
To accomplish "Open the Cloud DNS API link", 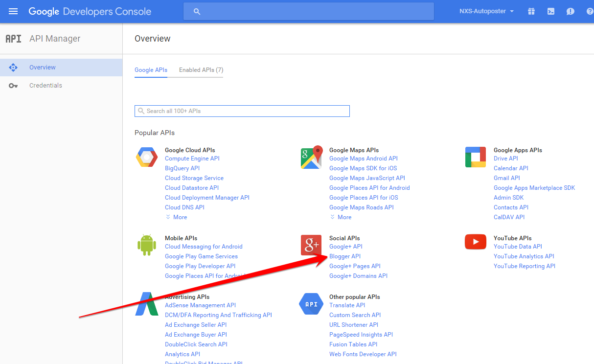I will [x=184, y=207].
